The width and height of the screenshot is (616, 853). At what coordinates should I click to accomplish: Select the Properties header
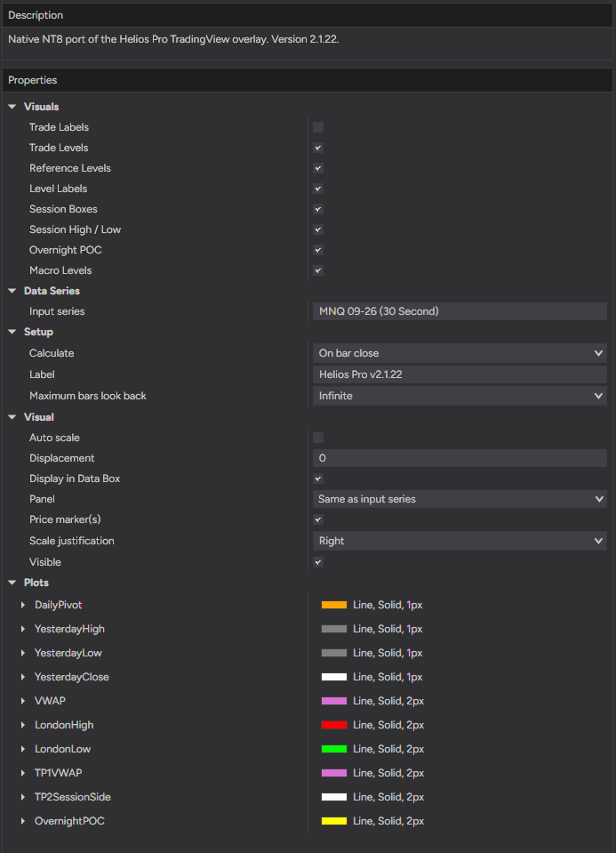308,80
